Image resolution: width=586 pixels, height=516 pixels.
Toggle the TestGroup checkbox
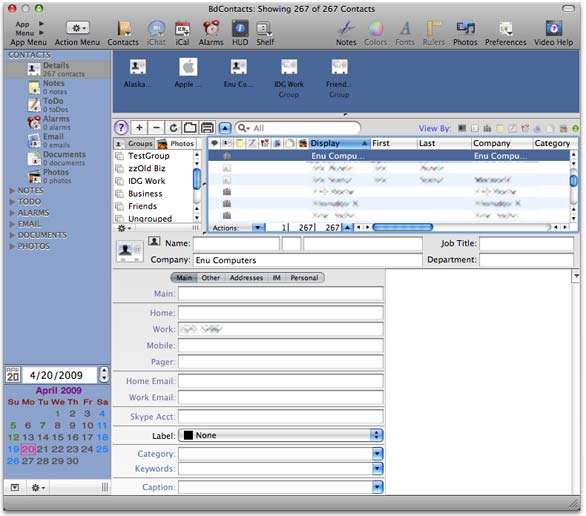[119, 156]
